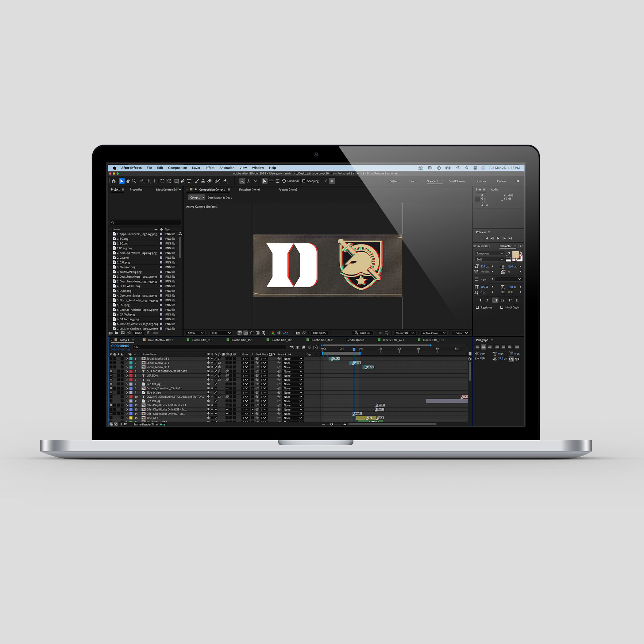Switch to the Learn workspace
The image size is (644, 644).
pyautogui.click(x=413, y=181)
